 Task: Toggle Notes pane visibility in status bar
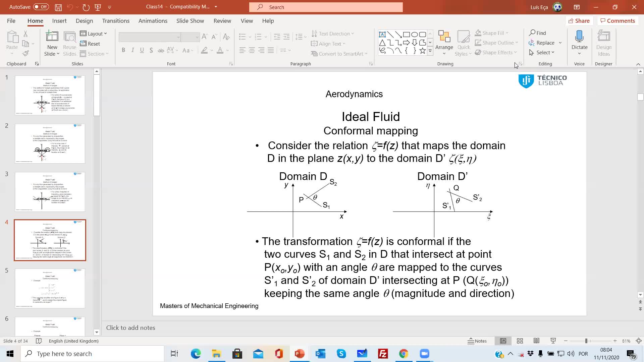477,341
